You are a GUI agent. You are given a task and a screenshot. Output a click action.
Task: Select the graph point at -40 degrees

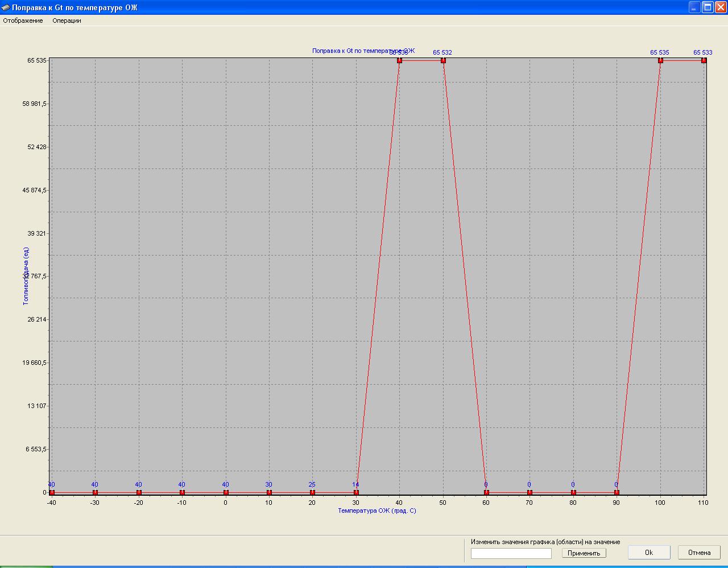tap(52, 492)
